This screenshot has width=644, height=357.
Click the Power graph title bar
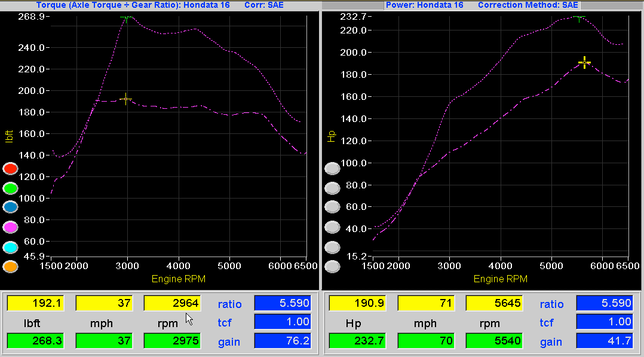coord(483,5)
